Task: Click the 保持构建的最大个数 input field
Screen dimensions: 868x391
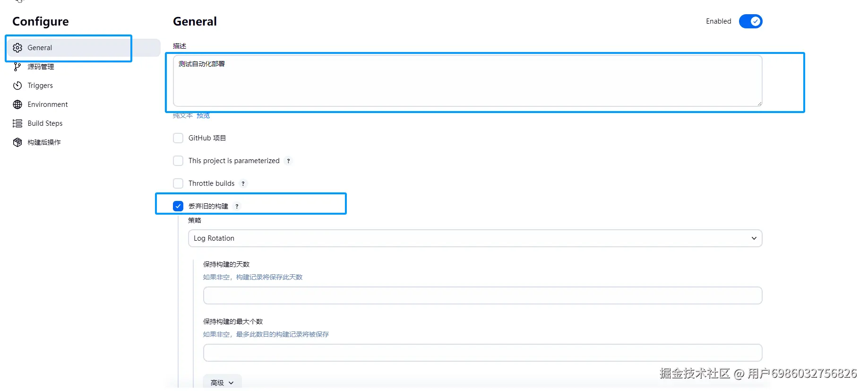Action: tap(482, 353)
